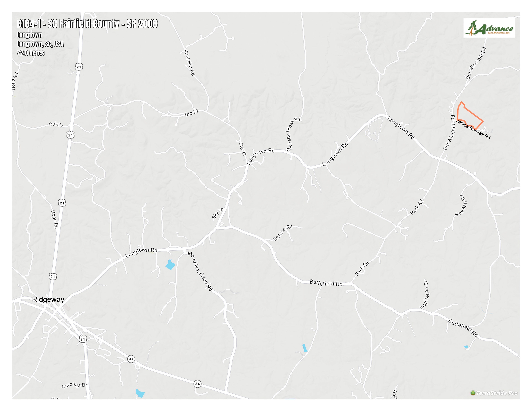Click the Janice Reeves Rd label
The width and height of the screenshot is (532, 411).
(473, 130)
